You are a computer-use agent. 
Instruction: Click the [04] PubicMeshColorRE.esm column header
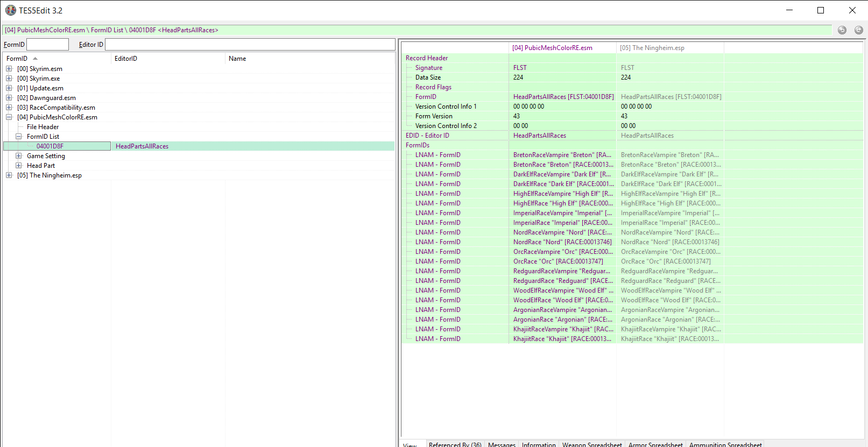(x=562, y=48)
